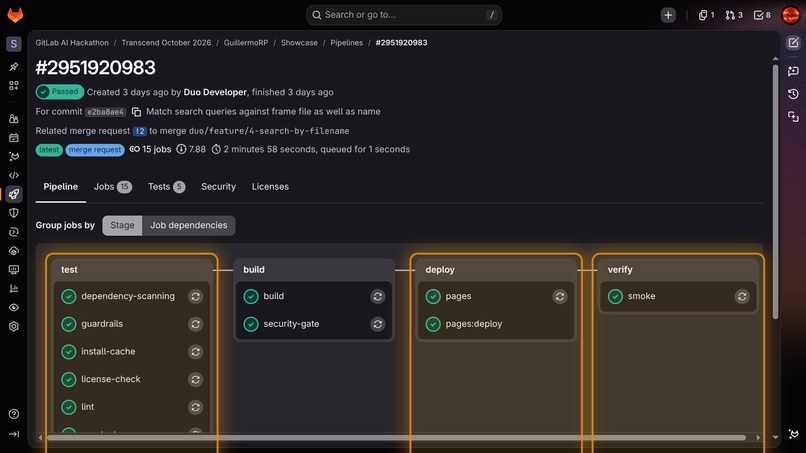Click scroll right arrow of pipeline graph
Viewport: 806px width, 453px height.
758,438
